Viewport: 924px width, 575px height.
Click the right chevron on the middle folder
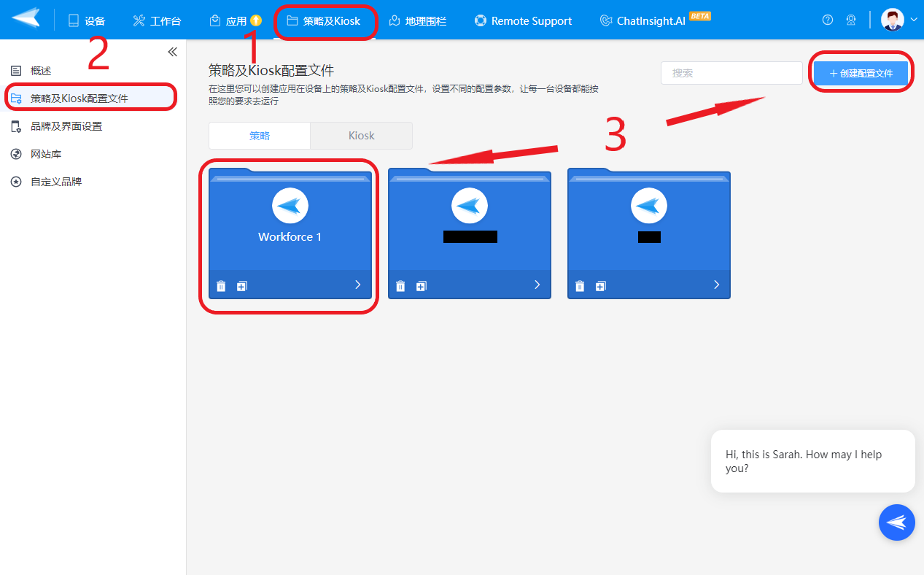click(537, 285)
